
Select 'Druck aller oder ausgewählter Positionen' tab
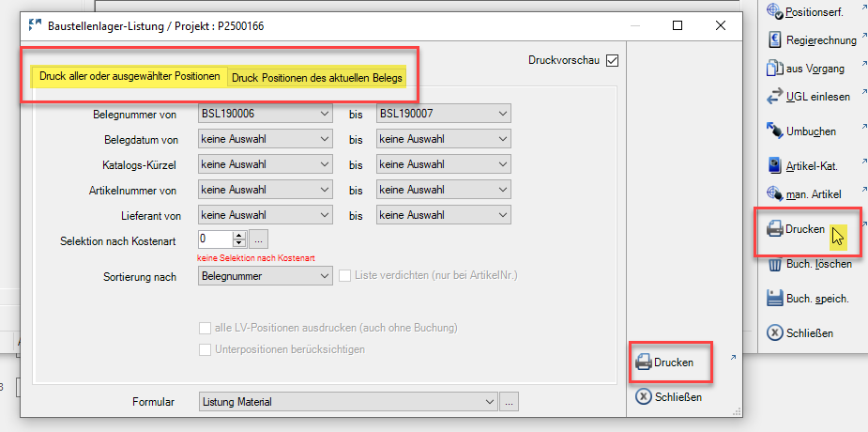tap(129, 76)
